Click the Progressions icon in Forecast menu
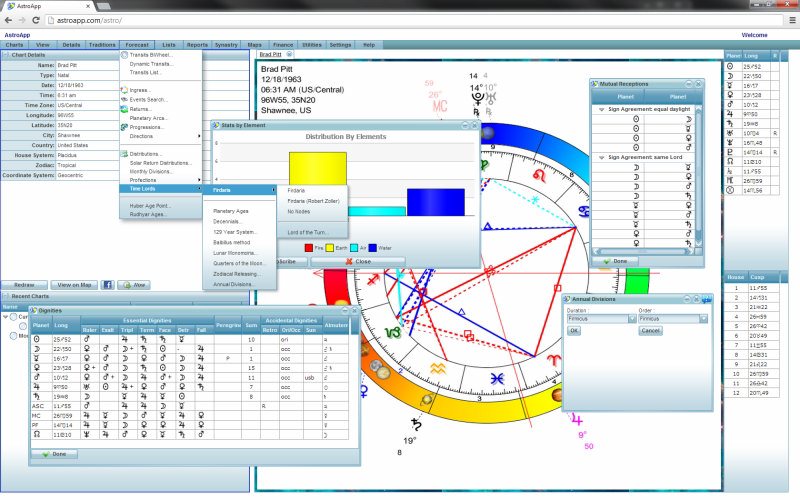The height and width of the screenshot is (500, 800). [x=124, y=127]
